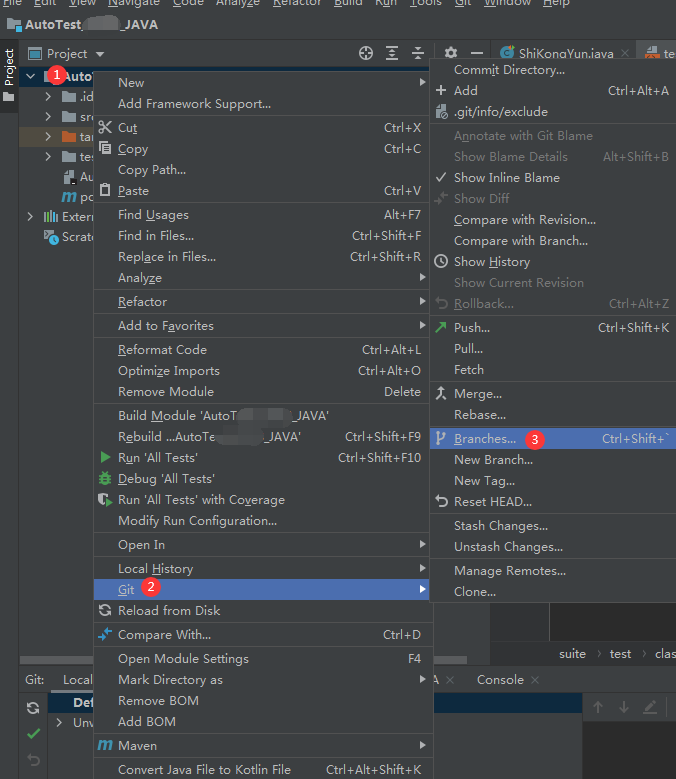This screenshot has height=779, width=676.
Task: Click the green commit checkmark icon
Action: point(33,734)
